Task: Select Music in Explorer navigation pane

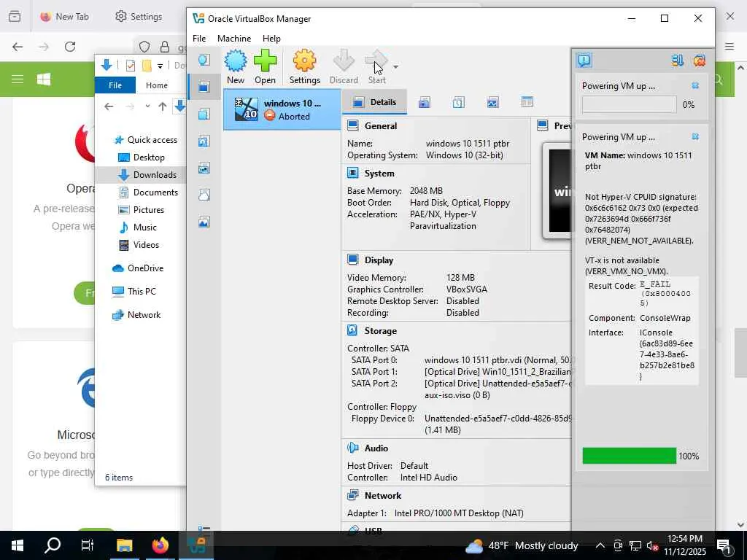Action: pos(137,227)
